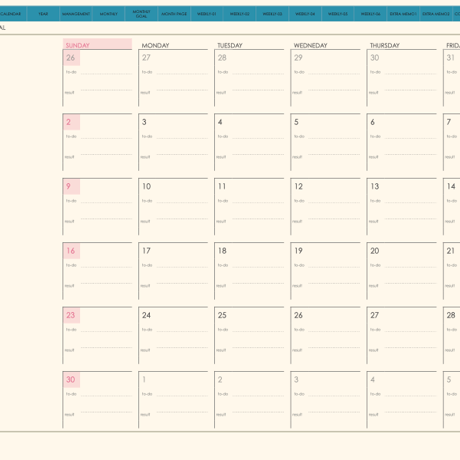Select the Wednesday date 19
The height and width of the screenshot is (460, 460).
tap(298, 251)
